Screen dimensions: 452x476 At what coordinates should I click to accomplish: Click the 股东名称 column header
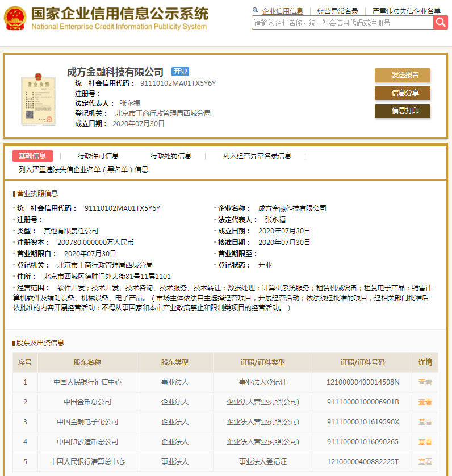tap(87, 362)
